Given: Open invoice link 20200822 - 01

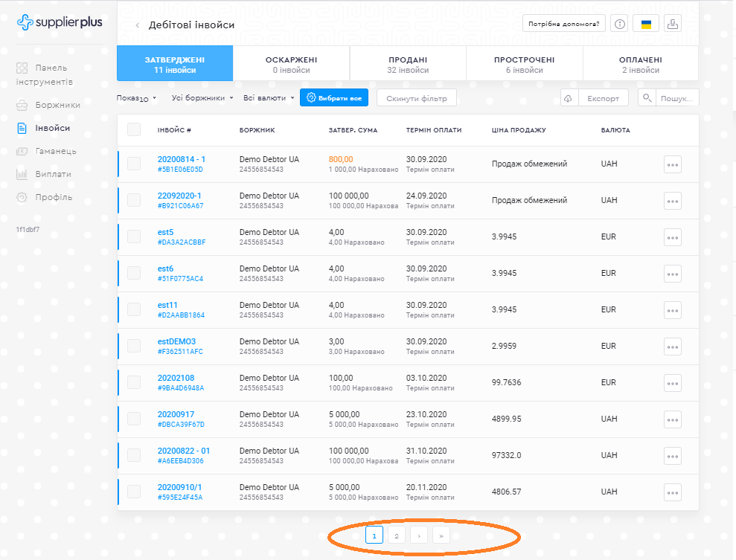Looking at the screenshot, I should click(183, 451).
